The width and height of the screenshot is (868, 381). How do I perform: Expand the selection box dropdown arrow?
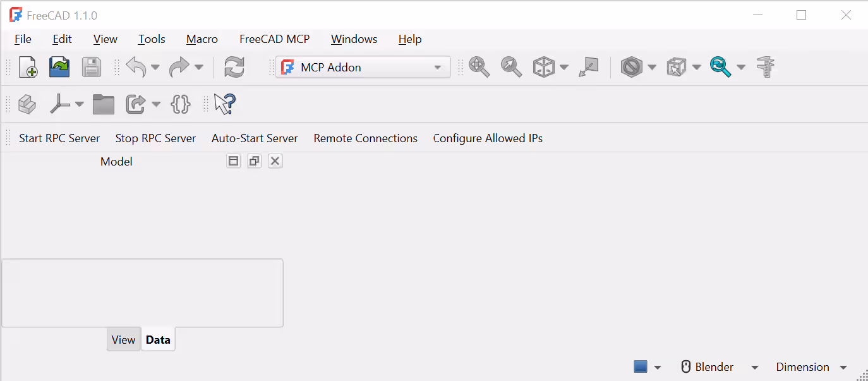(696, 67)
